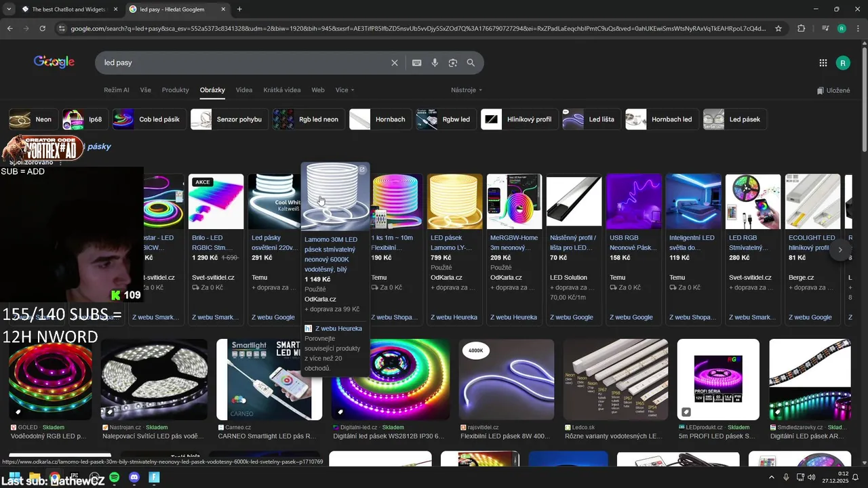Viewport: 868px width, 488px height.
Task: Click the Chrome address bar URL
Action: (417, 28)
